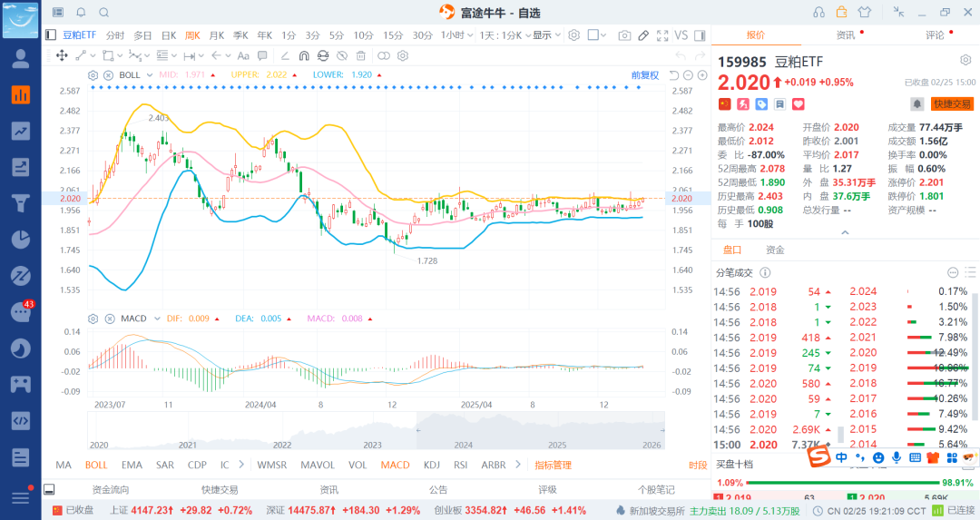Switch to 资金 capital tab

tap(775, 250)
